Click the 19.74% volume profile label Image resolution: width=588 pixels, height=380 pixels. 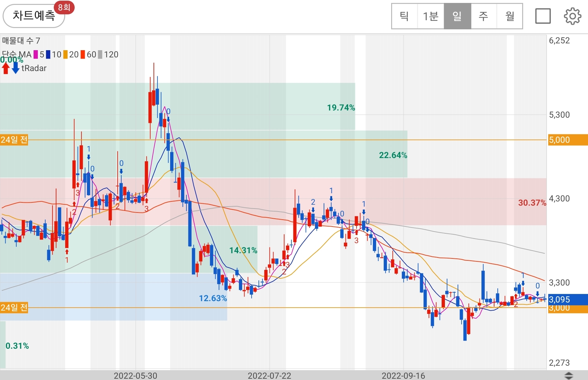341,108
